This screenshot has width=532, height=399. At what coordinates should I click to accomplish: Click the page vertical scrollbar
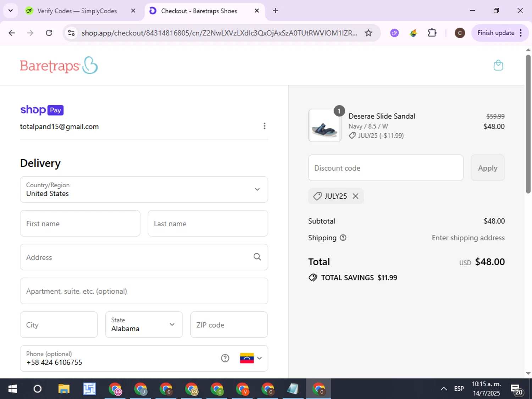click(x=528, y=123)
